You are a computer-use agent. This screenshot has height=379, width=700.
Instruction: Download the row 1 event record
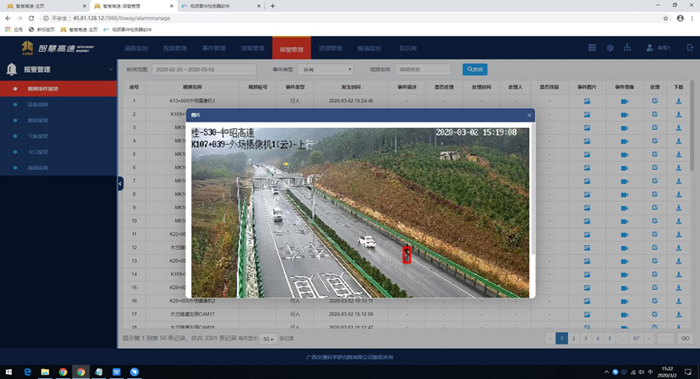tap(679, 101)
